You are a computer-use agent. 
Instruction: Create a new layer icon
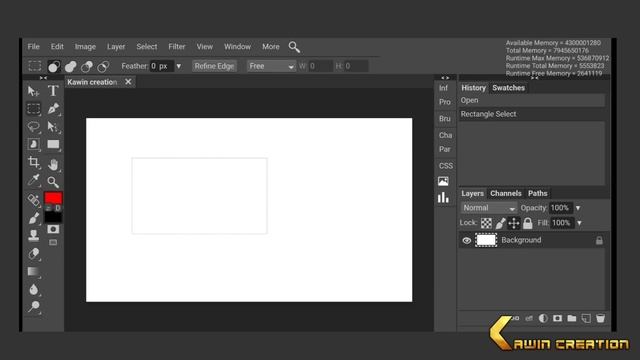586,318
